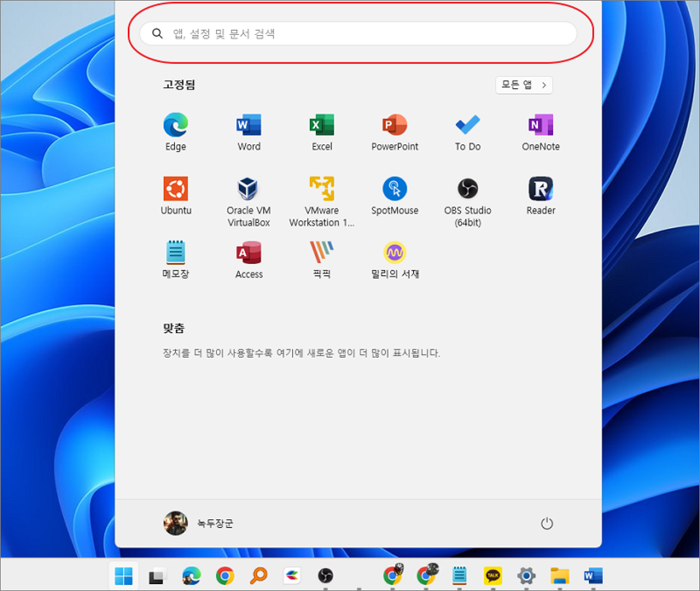
Task: Launch the 밀리의 서재 app
Action: [x=395, y=260]
